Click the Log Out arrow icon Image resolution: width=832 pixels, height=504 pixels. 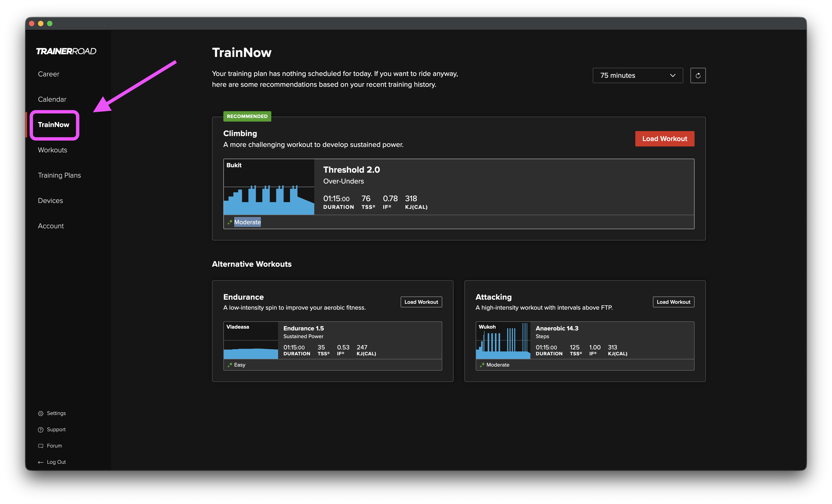pos(40,462)
